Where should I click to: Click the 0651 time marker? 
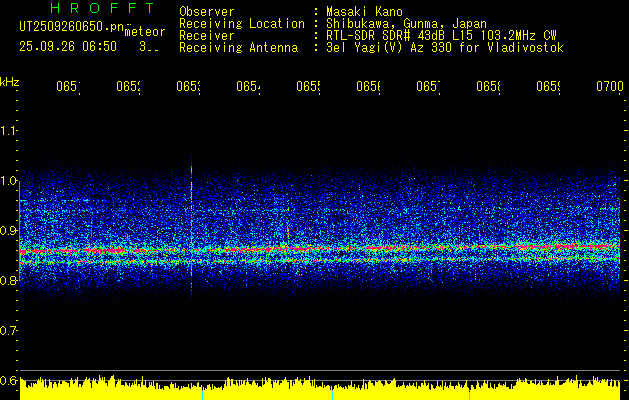tap(68, 86)
